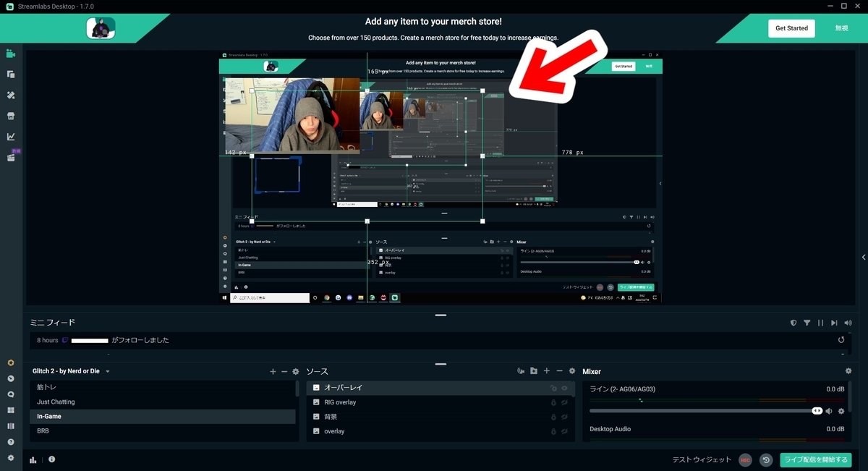
Task: Select the 筋トレ scene
Action: tap(163, 387)
